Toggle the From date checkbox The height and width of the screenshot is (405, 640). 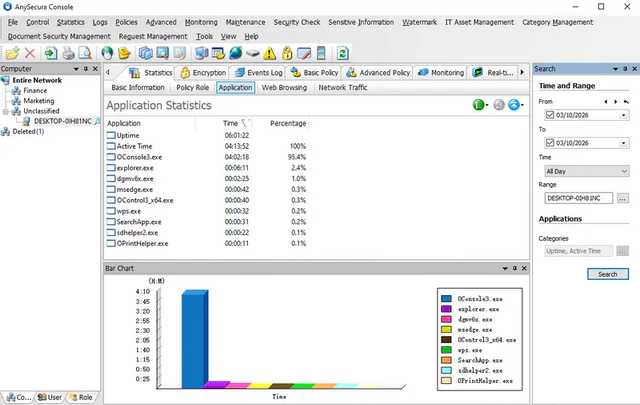[550, 115]
